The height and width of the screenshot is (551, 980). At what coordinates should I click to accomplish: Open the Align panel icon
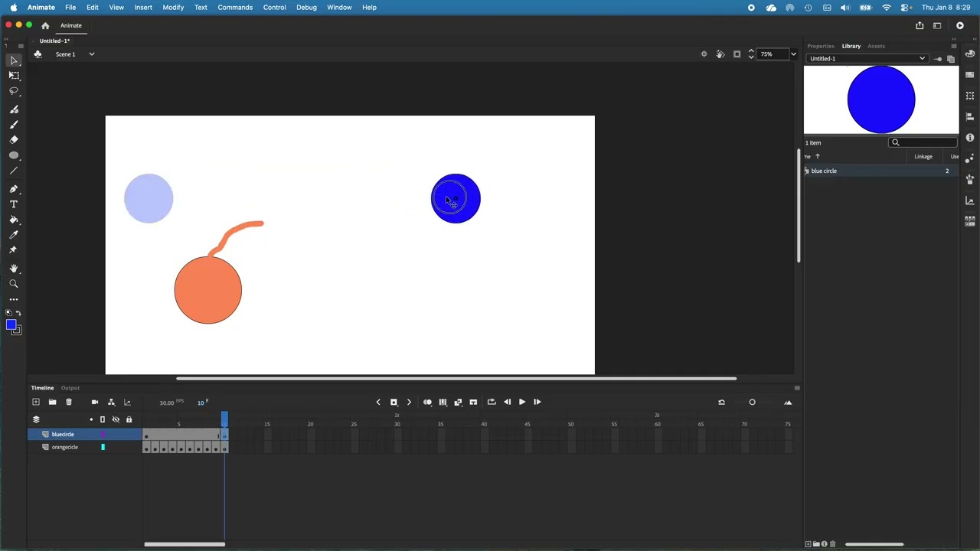coord(970,116)
